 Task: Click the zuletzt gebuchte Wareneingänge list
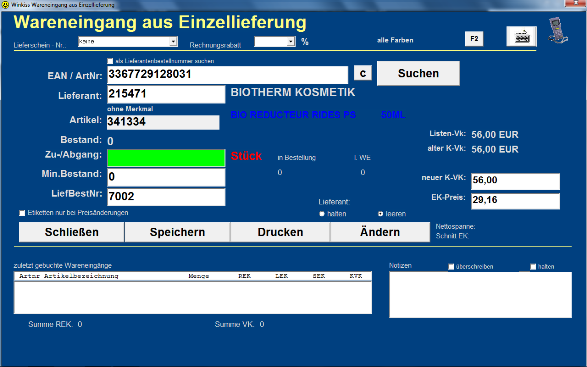tap(193, 293)
